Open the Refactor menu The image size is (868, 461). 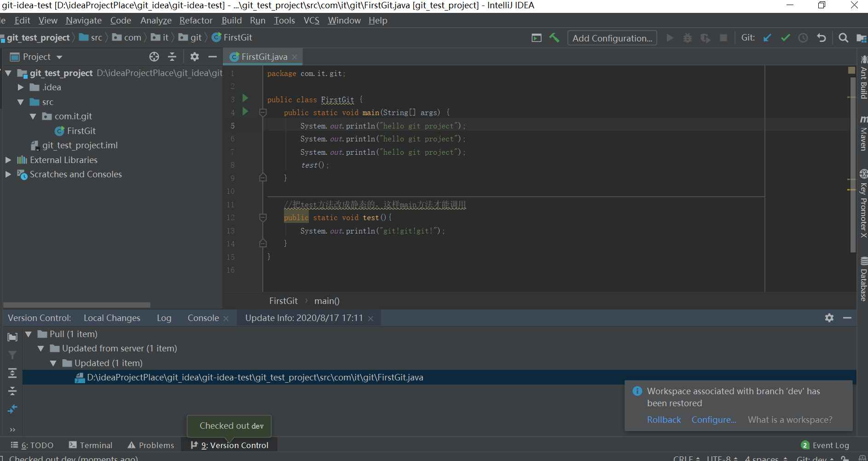click(196, 20)
